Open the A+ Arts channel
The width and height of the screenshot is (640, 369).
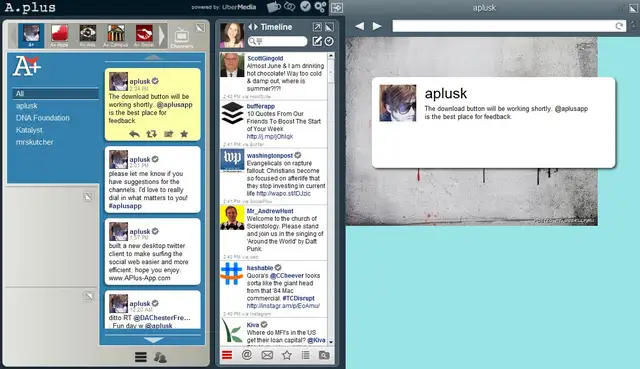(87, 35)
